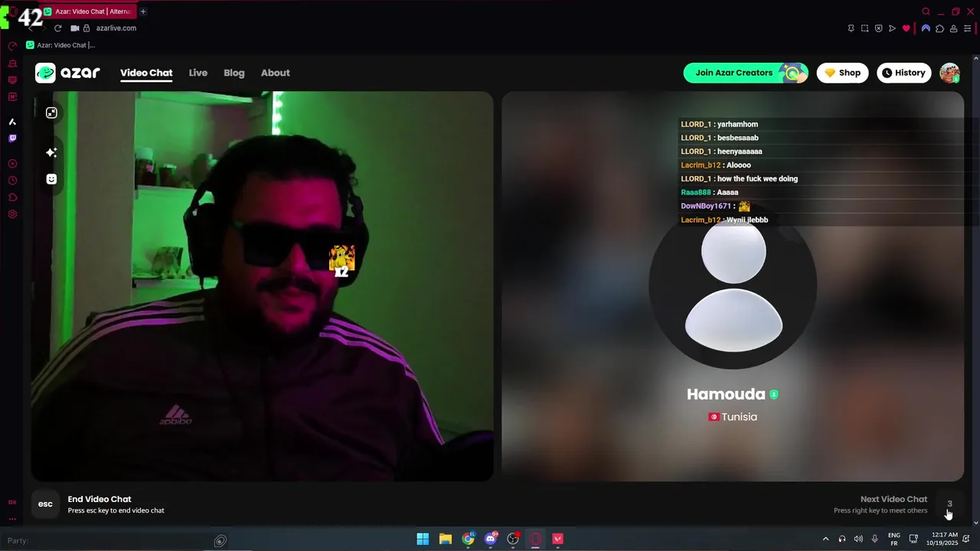Open the snapshot capture tool
The image size is (980, 551).
coord(864,28)
